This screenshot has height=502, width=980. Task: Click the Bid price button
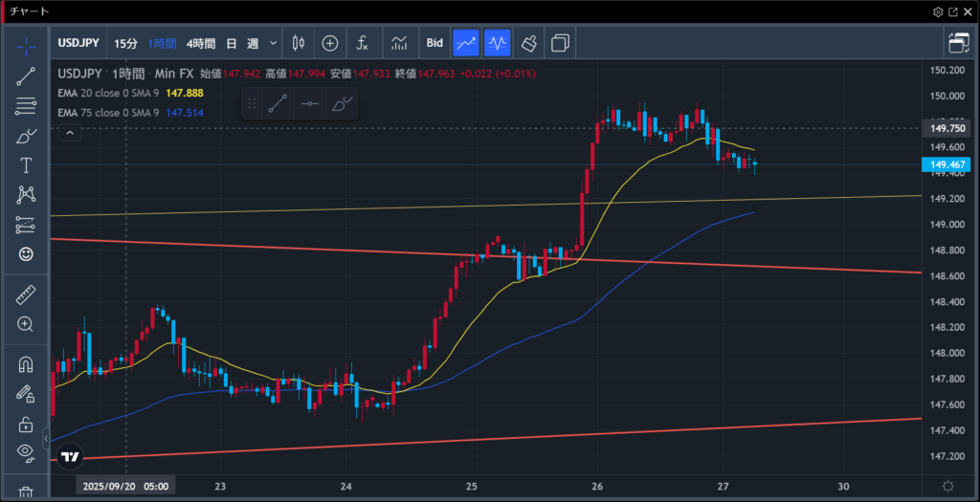(x=434, y=43)
